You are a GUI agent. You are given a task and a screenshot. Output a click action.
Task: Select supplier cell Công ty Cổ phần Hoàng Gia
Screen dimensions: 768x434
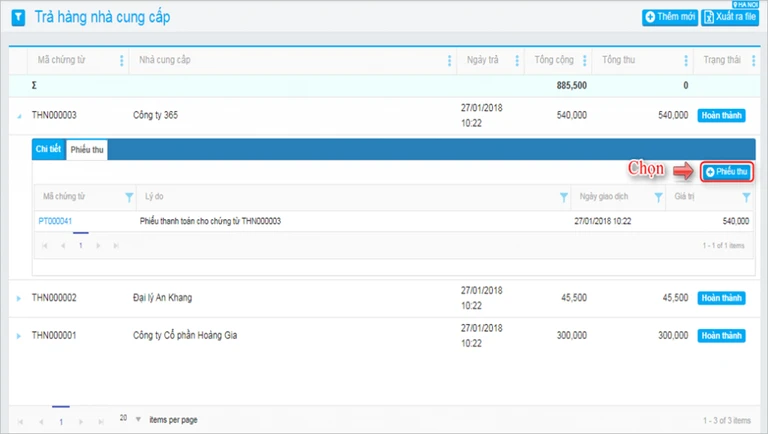pos(185,336)
